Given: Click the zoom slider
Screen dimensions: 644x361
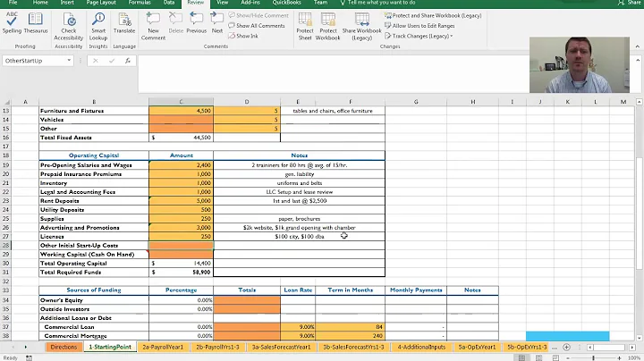Looking at the screenshot, I should pos(594,358).
